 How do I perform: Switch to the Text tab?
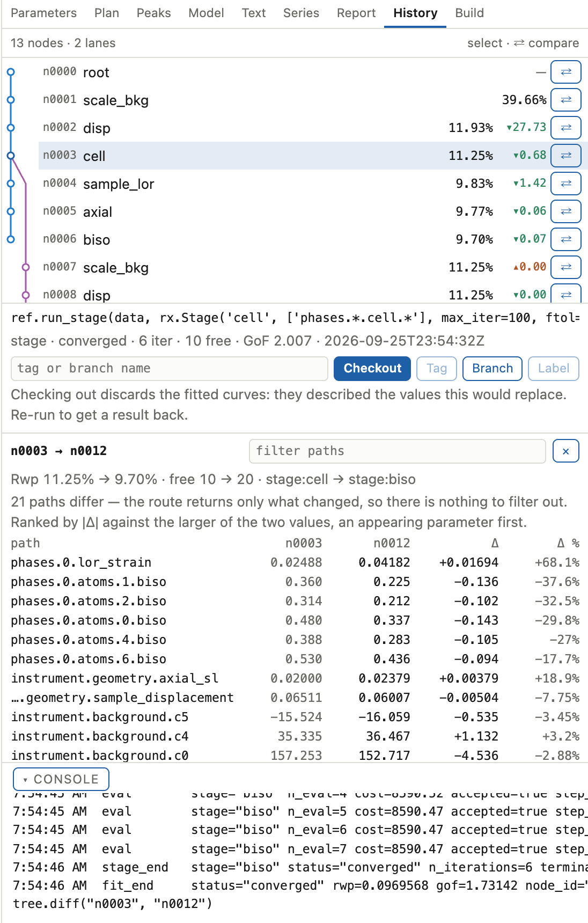(254, 13)
